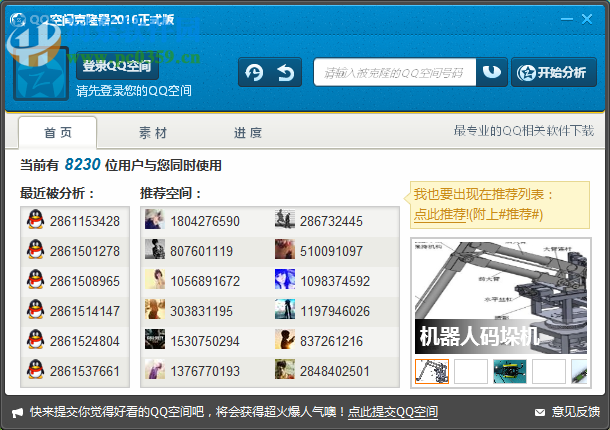This screenshot has width=610, height=430.
Task: Click penguin icon beside 2861501278
Action: pyautogui.click(x=35, y=249)
